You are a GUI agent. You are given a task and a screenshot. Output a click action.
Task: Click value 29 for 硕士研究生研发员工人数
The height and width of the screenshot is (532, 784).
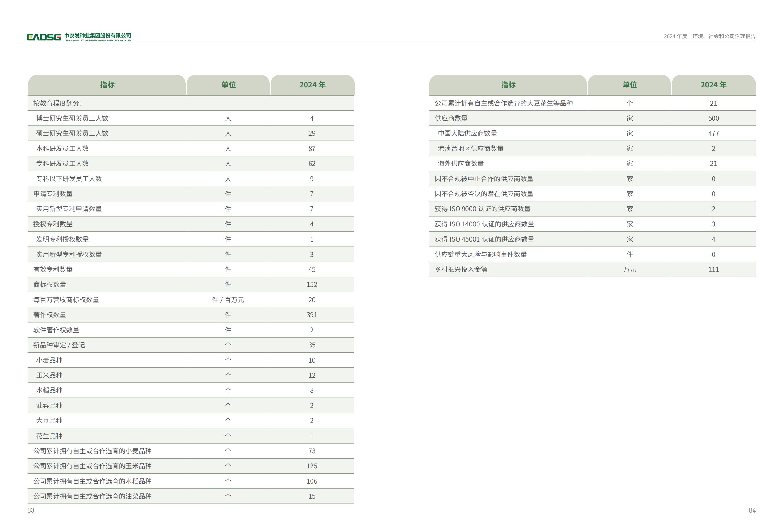[x=312, y=133]
